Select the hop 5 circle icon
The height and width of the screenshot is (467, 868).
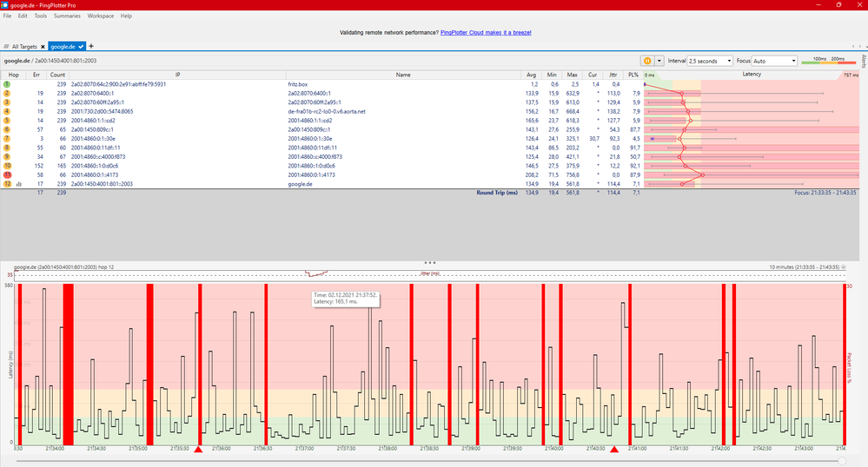pos(7,120)
